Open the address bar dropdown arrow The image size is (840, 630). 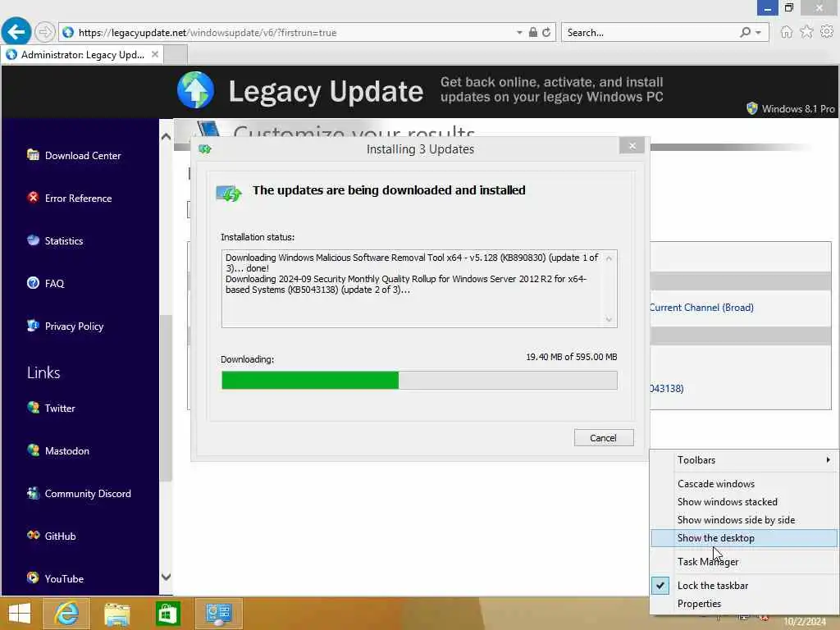coord(519,33)
